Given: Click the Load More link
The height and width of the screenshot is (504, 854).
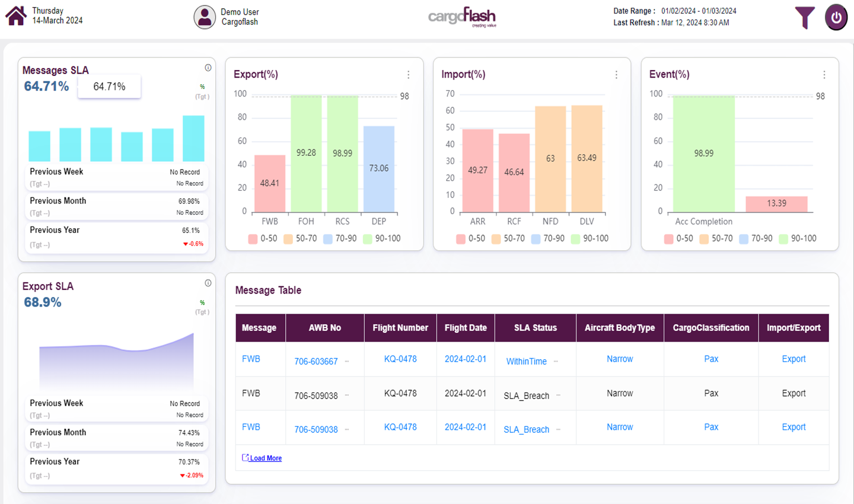Looking at the screenshot, I should click(x=266, y=458).
